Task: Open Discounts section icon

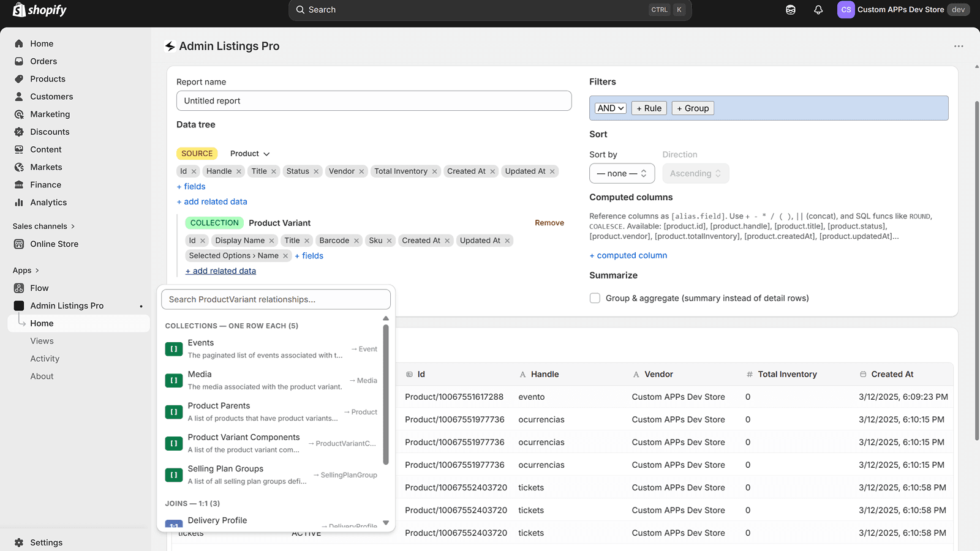Action: click(19, 132)
